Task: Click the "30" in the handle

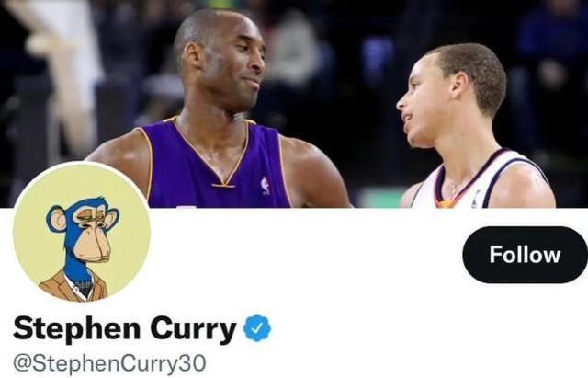Action: tap(195, 363)
